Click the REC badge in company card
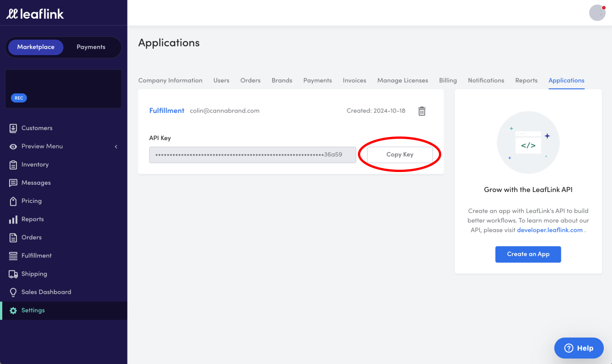This screenshot has width=612, height=364. [19, 98]
